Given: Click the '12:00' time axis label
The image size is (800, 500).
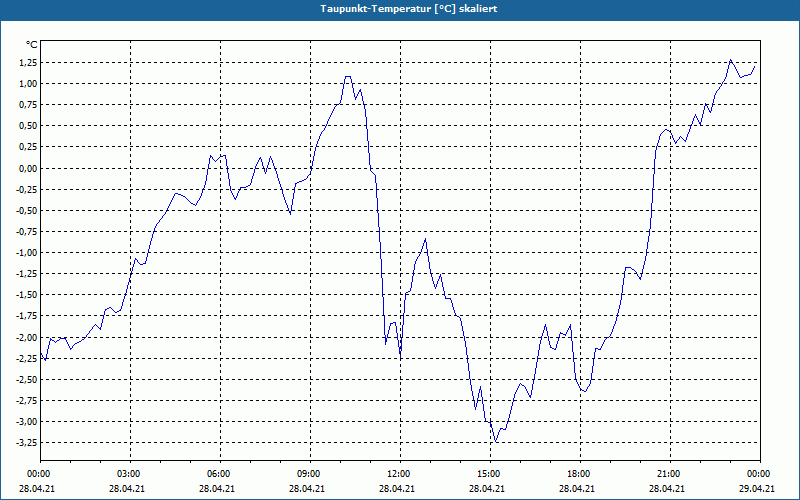Looking at the screenshot, I should [x=400, y=473].
